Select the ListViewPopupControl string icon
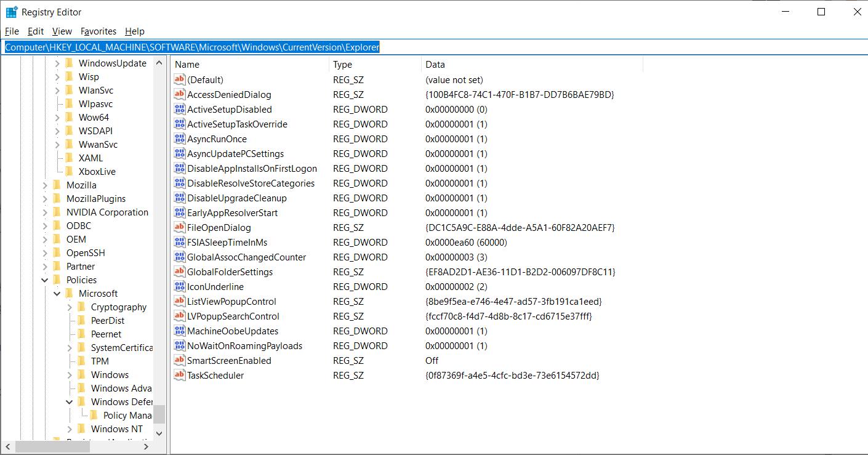 [179, 301]
